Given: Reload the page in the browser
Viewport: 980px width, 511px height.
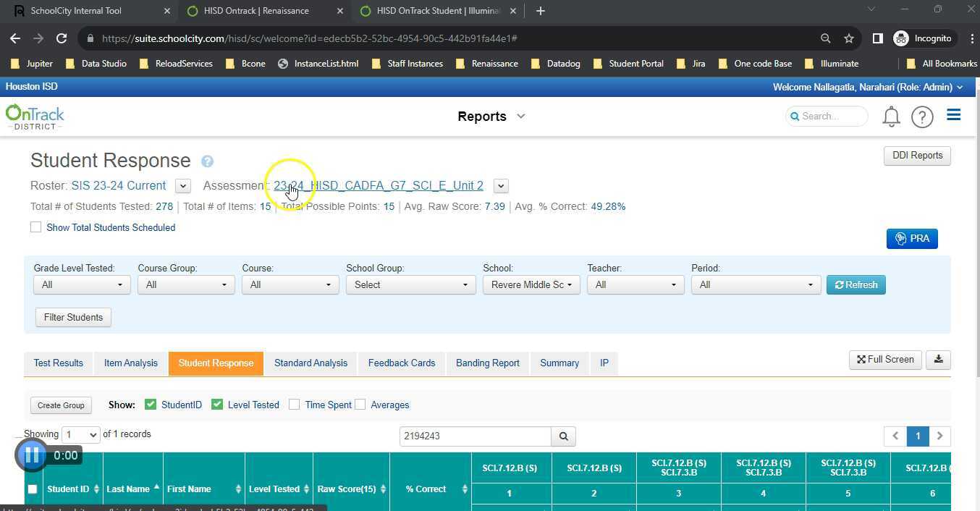Looking at the screenshot, I should click(x=62, y=38).
